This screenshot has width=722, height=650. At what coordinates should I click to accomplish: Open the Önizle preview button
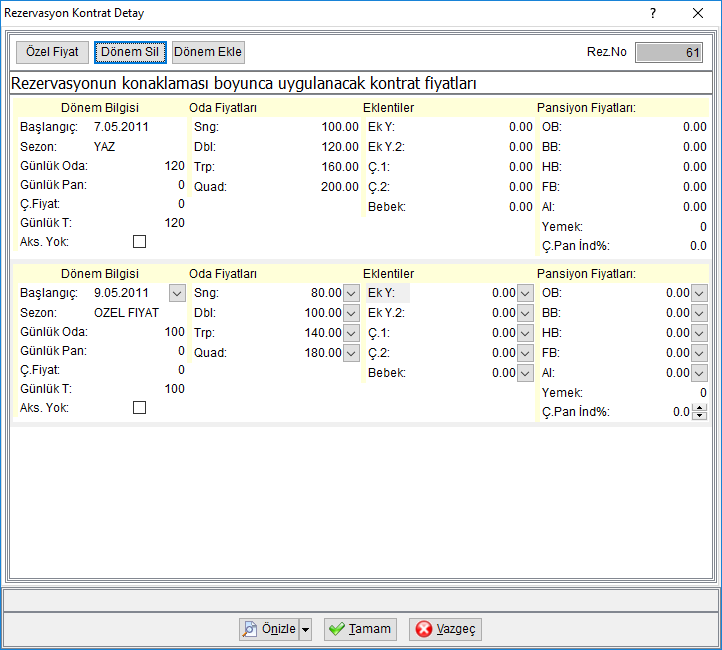click(269, 629)
